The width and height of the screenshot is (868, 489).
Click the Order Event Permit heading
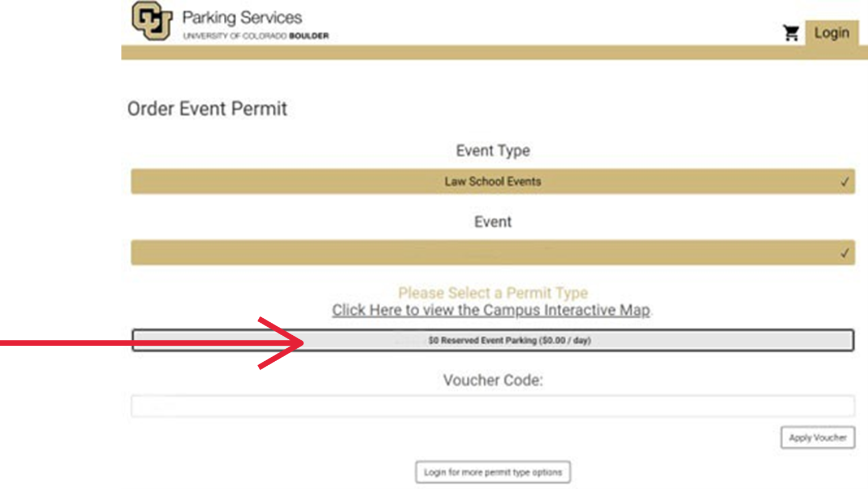(207, 109)
